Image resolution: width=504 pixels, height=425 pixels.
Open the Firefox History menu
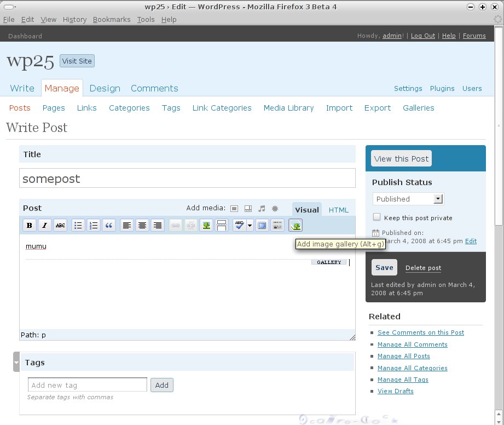74,20
